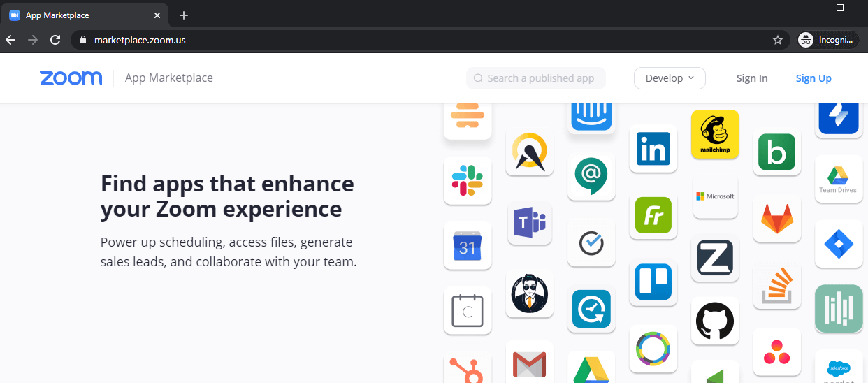This screenshot has width=868, height=385.
Task: Click the HubSpot orange icon
Action: (468, 368)
